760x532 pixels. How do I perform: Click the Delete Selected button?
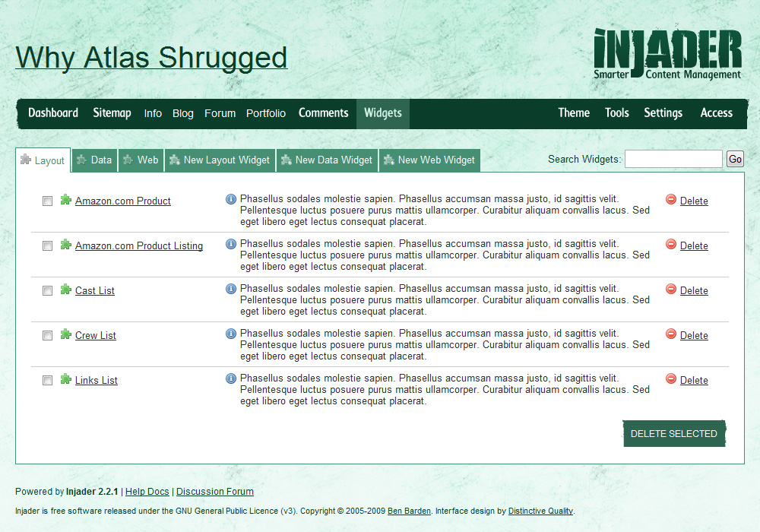[x=673, y=434]
